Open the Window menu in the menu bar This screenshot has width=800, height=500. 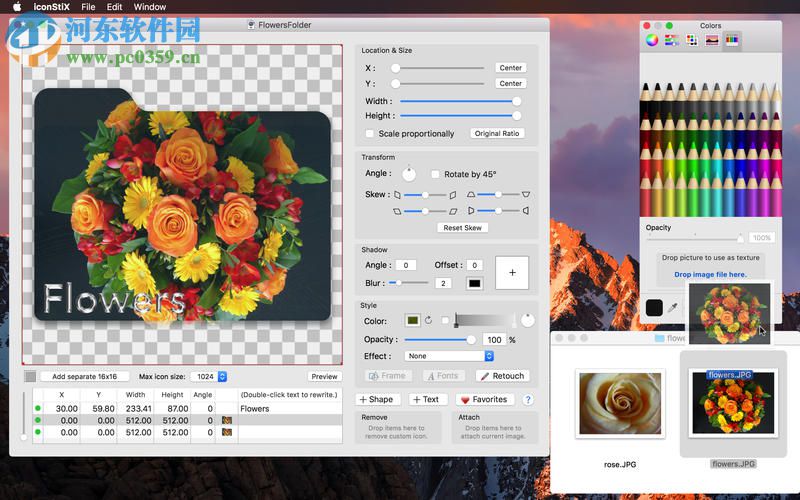pyautogui.click(x=150, y=7)
